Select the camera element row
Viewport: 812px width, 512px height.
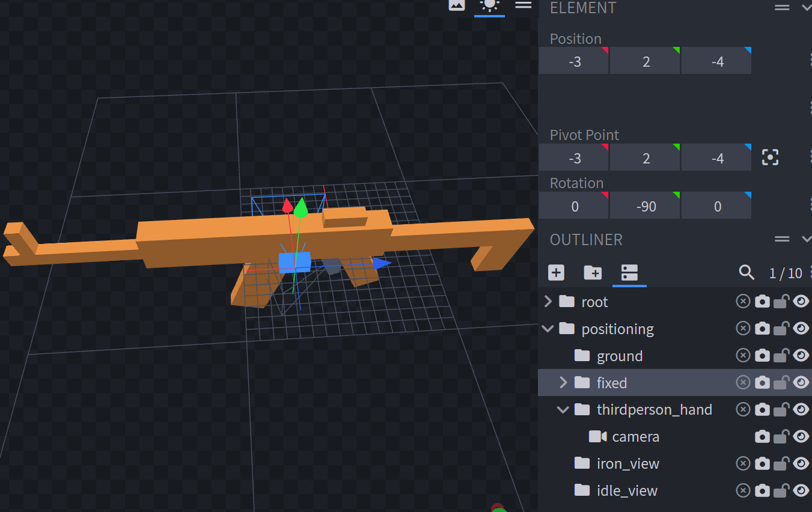[675, 436]
